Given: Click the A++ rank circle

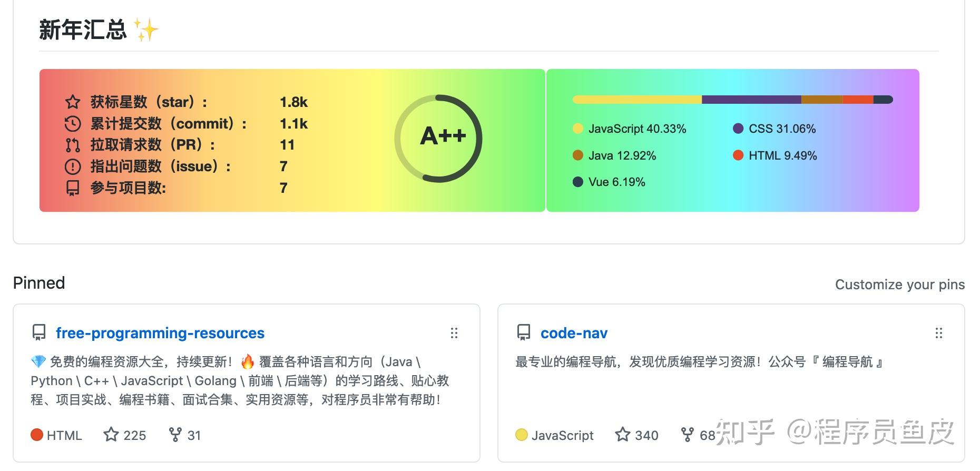Looking at the screenshot, I should [438, 139].
